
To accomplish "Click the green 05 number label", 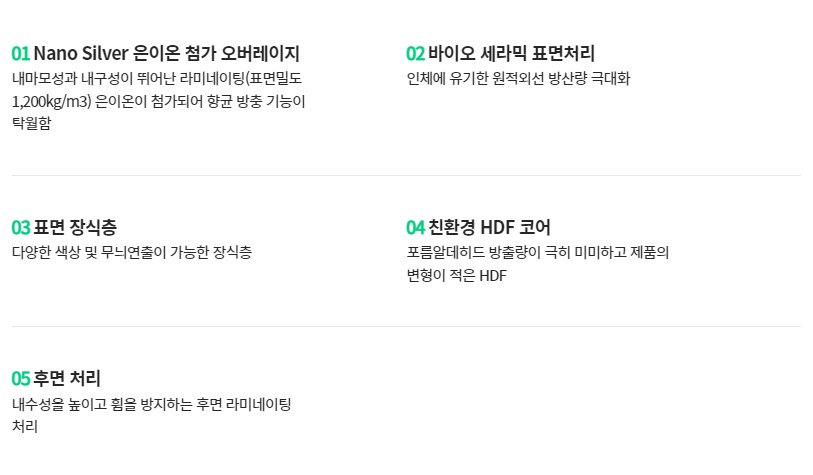I will [21, 379].
